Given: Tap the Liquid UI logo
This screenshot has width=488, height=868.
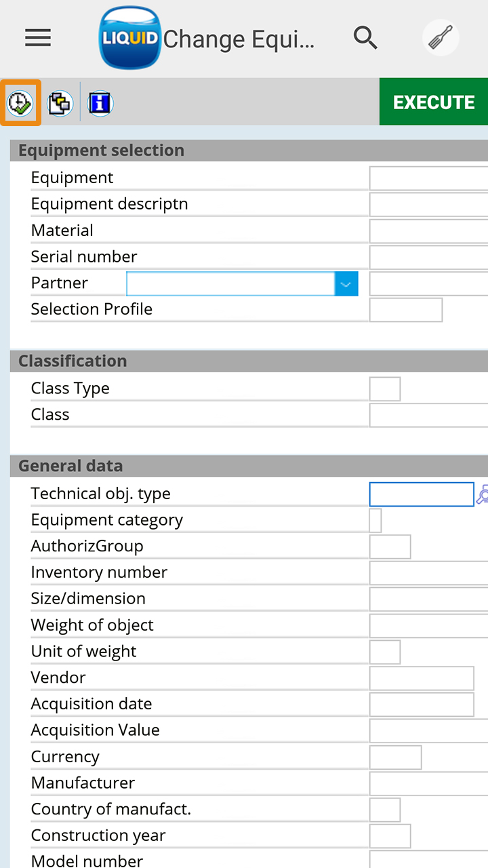Looking at the screenshot, I should point(130,38).
